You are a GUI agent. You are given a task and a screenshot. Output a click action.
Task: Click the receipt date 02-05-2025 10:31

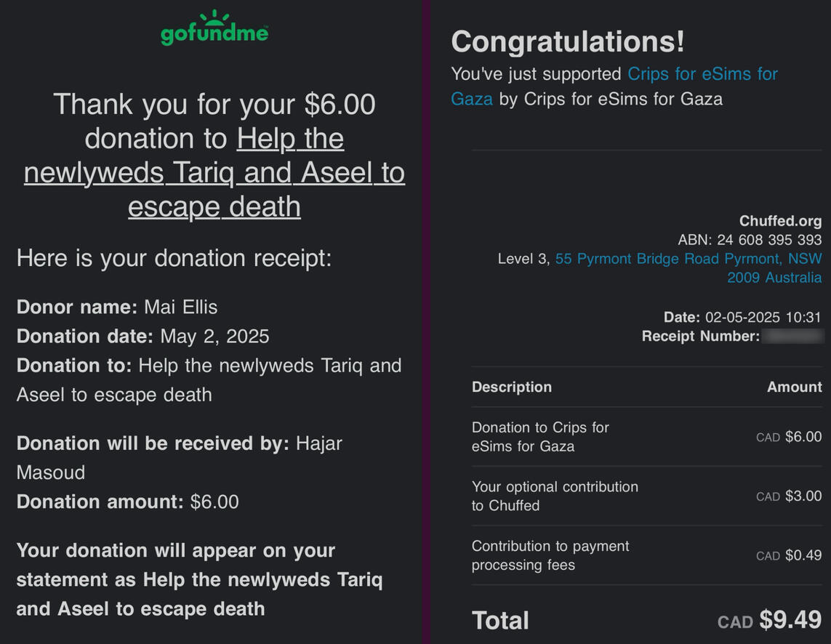(x=763, y=318)
